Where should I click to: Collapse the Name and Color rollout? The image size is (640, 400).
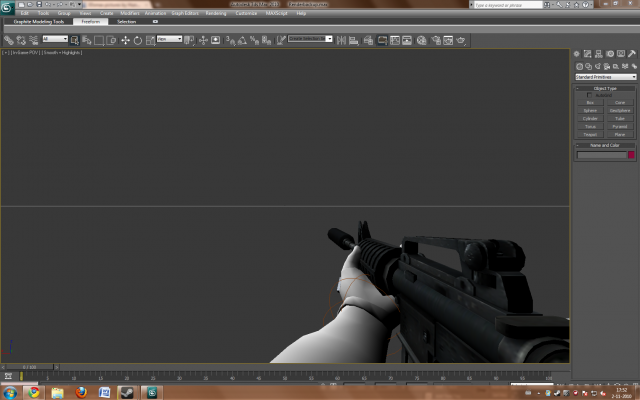[x=605, y=145]
